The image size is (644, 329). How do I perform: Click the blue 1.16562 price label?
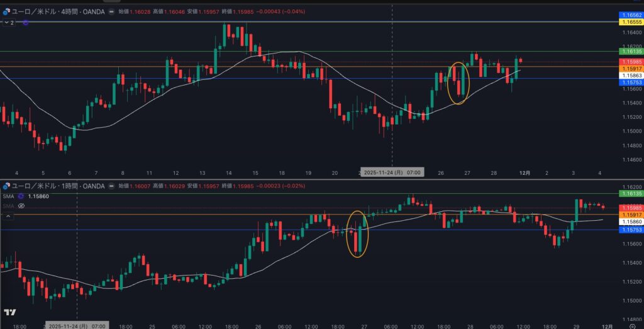click(631, 15)
